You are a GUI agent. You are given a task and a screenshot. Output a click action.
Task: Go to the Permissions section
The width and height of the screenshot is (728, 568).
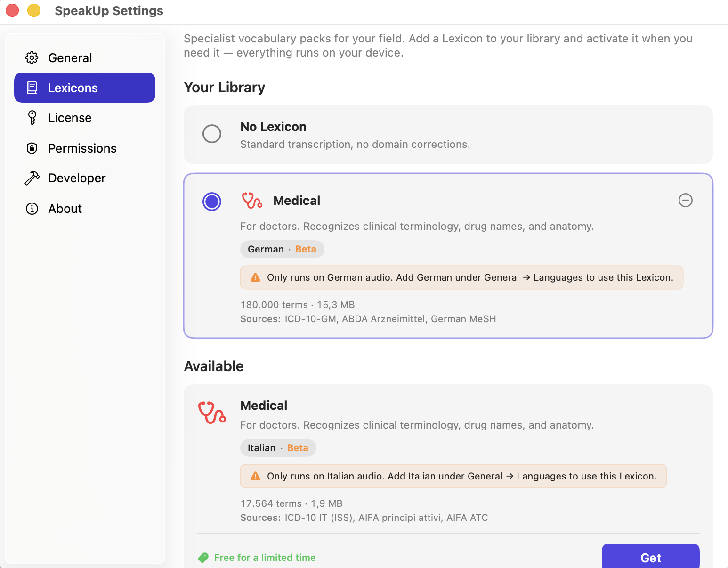85,148
